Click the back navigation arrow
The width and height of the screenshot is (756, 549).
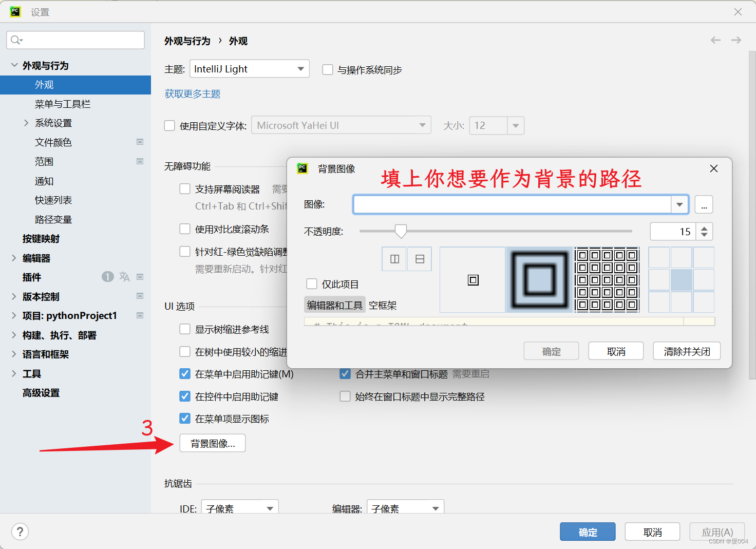click(715, 40)
